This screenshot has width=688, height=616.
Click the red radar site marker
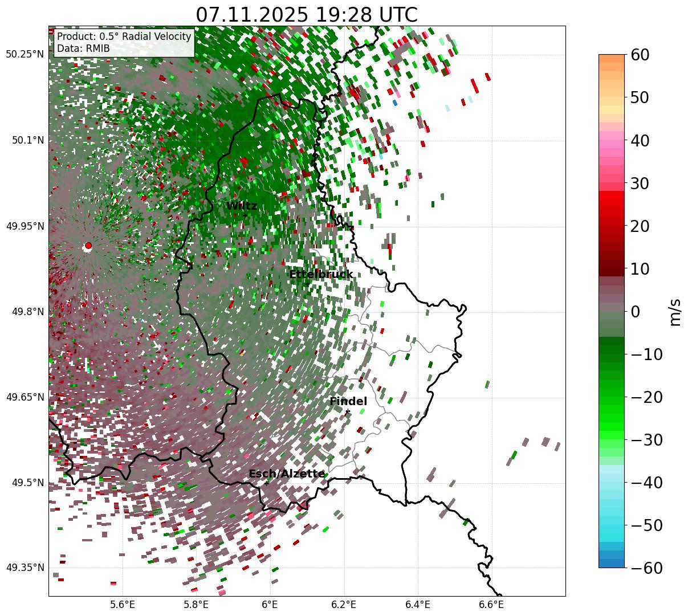coord(88,246)
